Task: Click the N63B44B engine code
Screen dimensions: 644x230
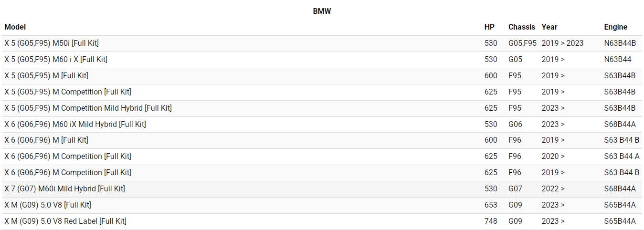Action: (x=620, y=43)
